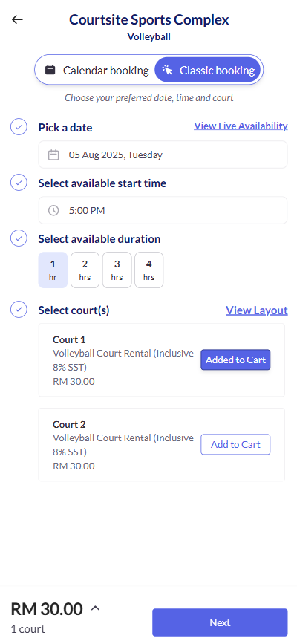Image resolution: width=297 pixels, height=644 pixels.
Task: Click the calendar icon in date field
Action: point(53,155)
